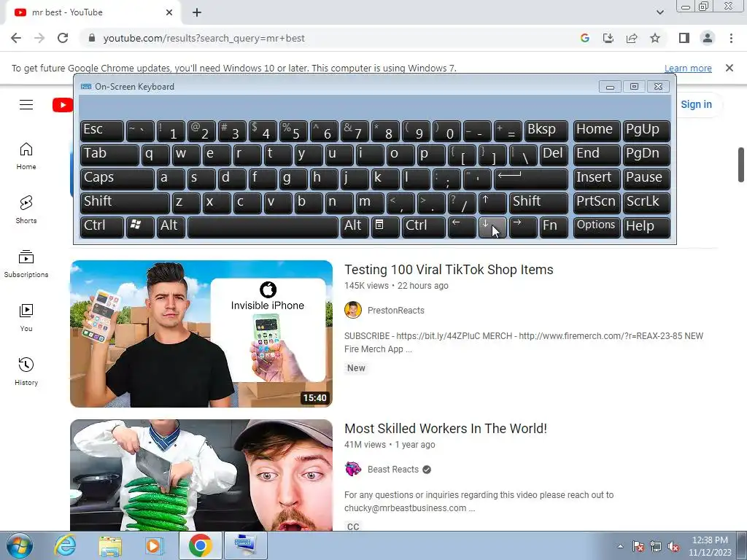Open the Windows Start menu
747x560 pixels.
pos(19,545)
